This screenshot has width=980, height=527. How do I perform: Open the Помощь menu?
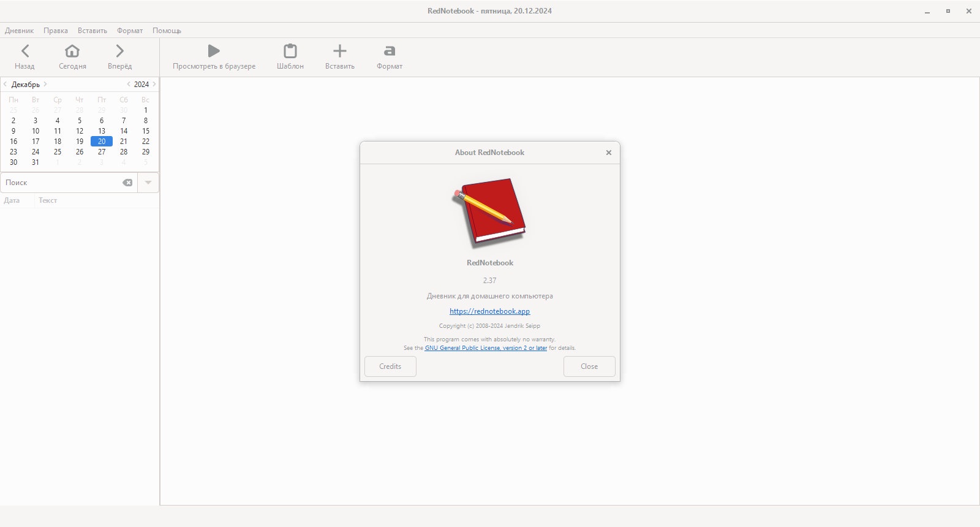click(167, 31)
